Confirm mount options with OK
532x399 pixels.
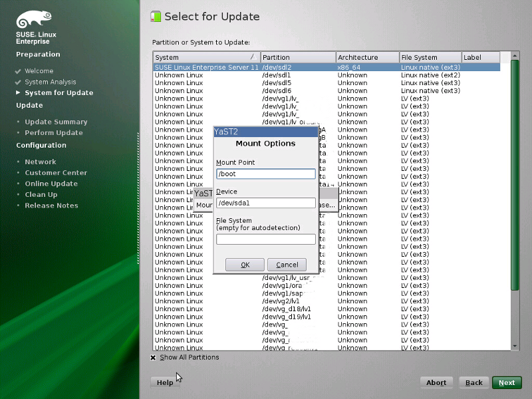click(x=245, y=264)
